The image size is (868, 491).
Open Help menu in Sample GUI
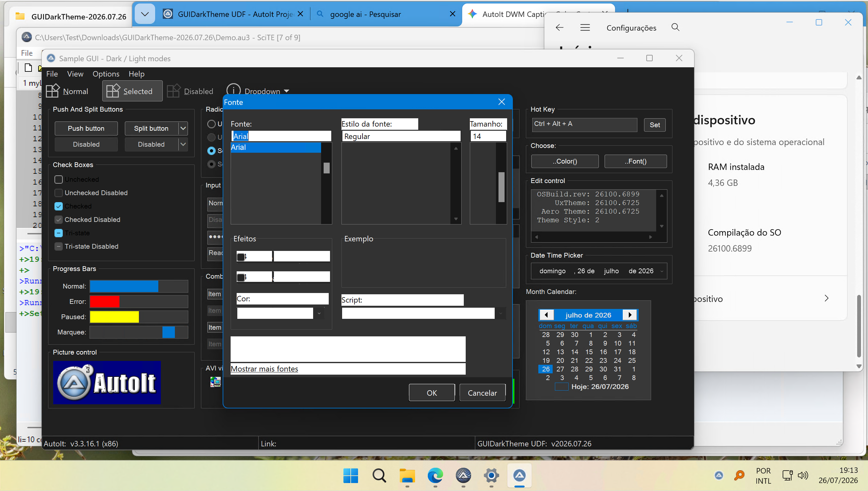136,74
